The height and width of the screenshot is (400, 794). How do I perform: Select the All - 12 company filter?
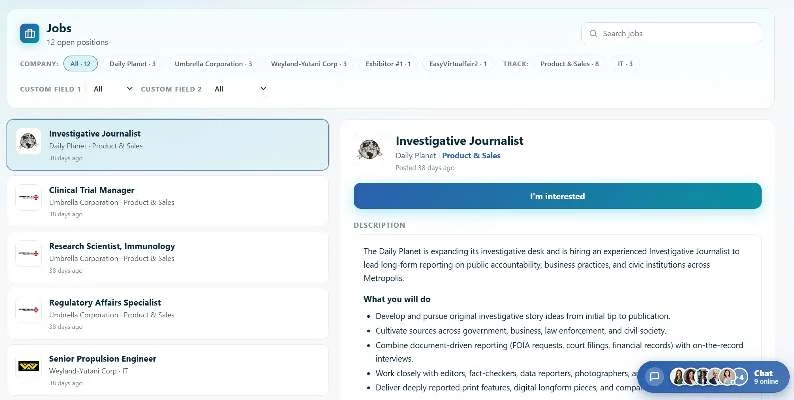click(81, 64)
